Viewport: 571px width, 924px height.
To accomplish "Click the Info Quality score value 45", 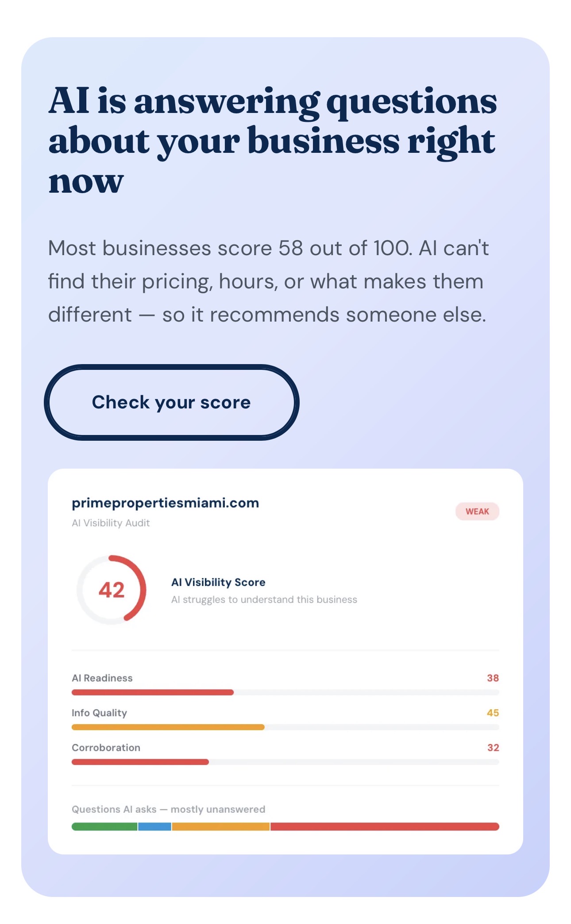I will pyautogui.click(x=493, y=713).
